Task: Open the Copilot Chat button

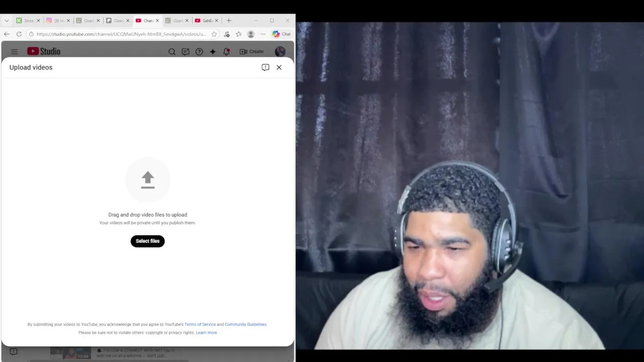Action: click(x=281, y=34)
